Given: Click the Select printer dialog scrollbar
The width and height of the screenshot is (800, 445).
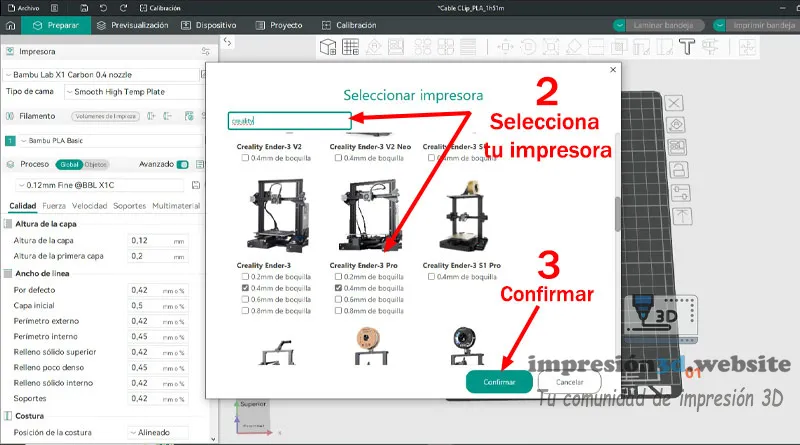Looking at the screenshot, I should pyautogui.click(x=618, y=214).
